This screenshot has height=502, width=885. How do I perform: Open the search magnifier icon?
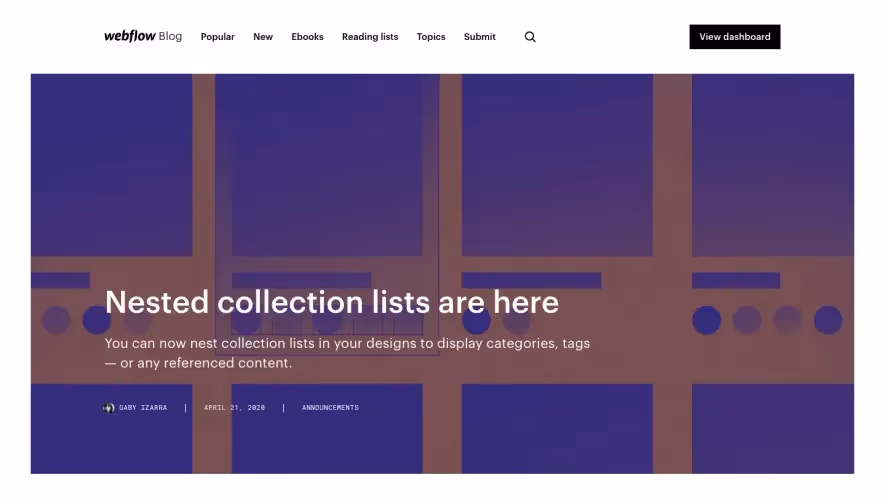[x=529, y=37]
